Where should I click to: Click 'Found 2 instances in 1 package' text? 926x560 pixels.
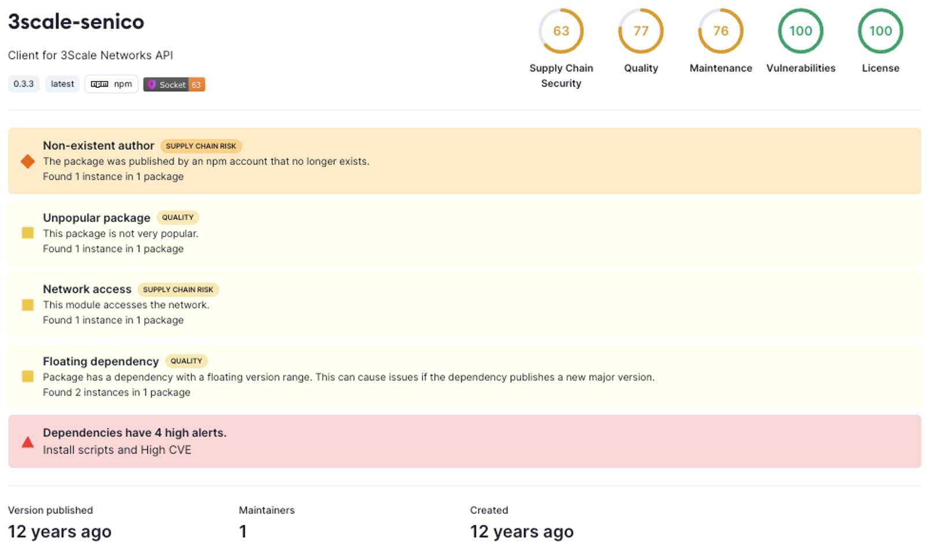click(116, 392)
